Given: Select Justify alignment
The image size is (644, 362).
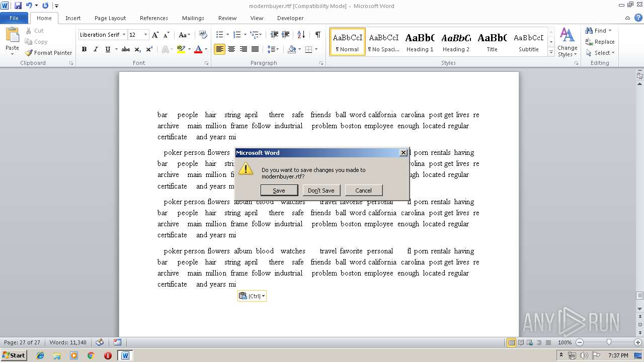Looking at the screenshot, I should pyautogui.click(x=255, y=49).
